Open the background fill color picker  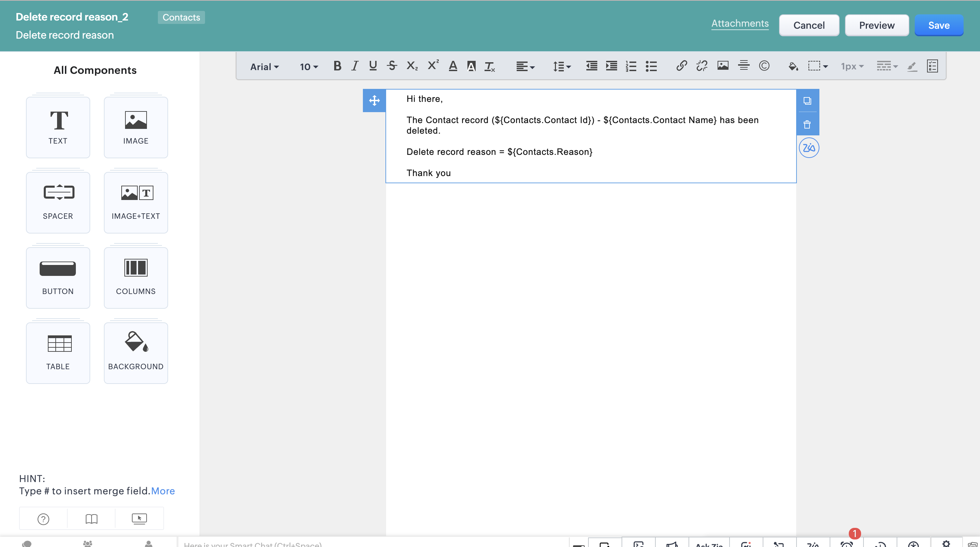pos(793,66)
